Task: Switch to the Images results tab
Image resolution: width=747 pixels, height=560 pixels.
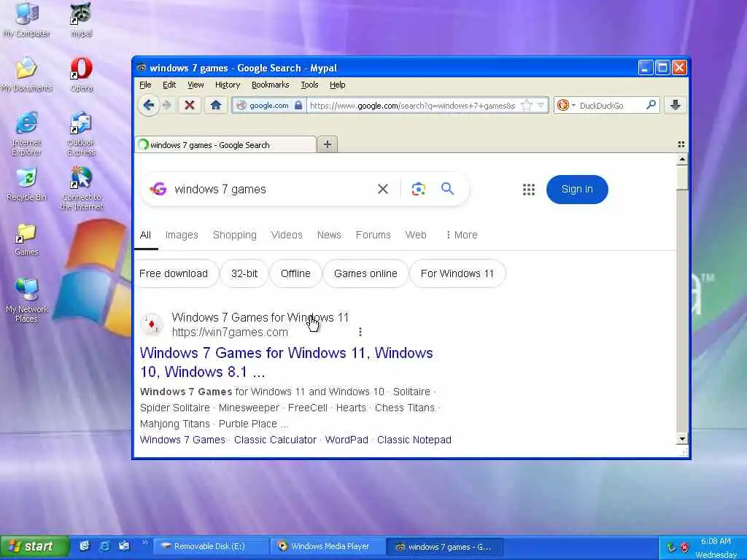Action: coord(182,235)
